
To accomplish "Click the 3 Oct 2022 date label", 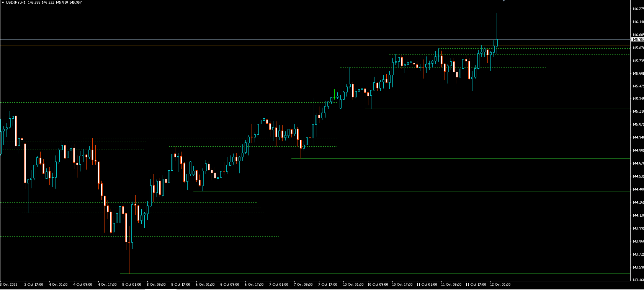I will [x=9, y=284].
